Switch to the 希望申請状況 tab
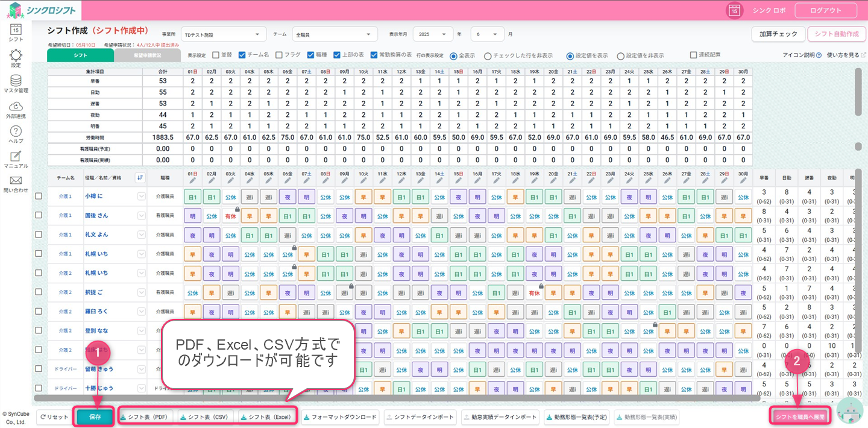The width and height of the screenshot is (868, 428). click(x=147, y=55)
